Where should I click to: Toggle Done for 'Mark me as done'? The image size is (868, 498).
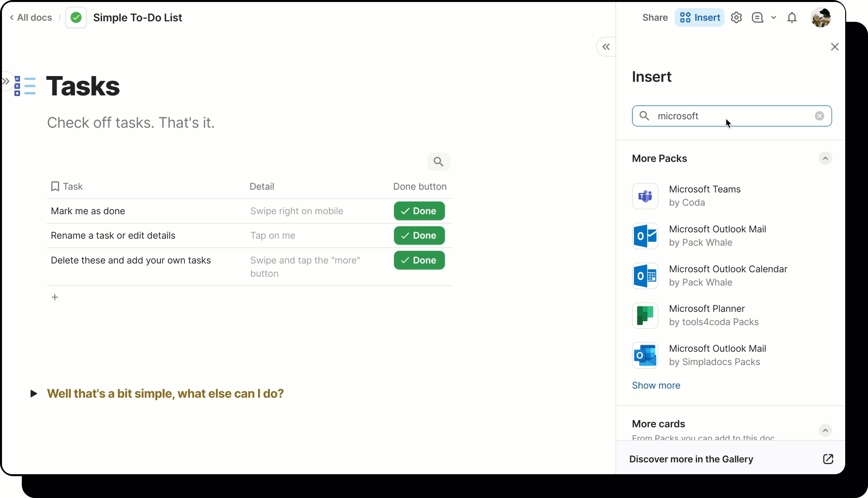point(419,211)
